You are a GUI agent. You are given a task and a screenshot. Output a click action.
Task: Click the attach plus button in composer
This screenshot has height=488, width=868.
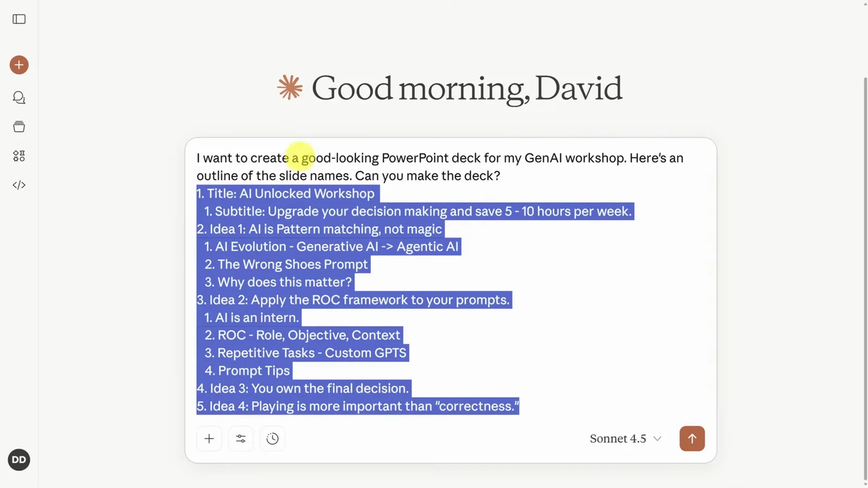coord(209,439)
